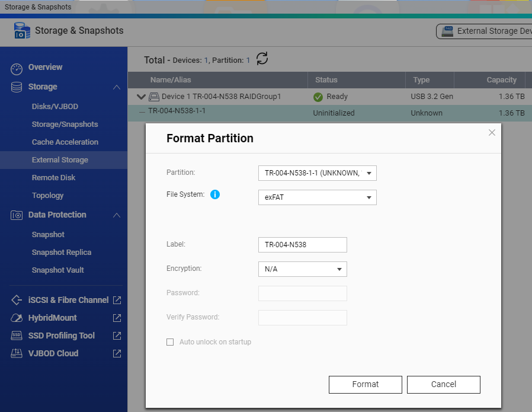The width and height of the screenshot is (532, 412).
Task: Open the File System exFAT dropdown
Action: 317,197
